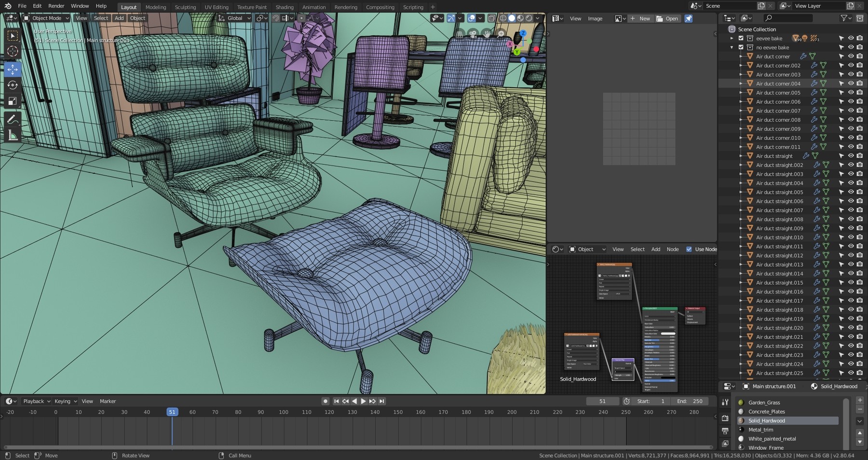Open the Global transform orientation dropdown
Viewport: 868px width, 460px height.
pyautogui.click(x=235, y=18)
